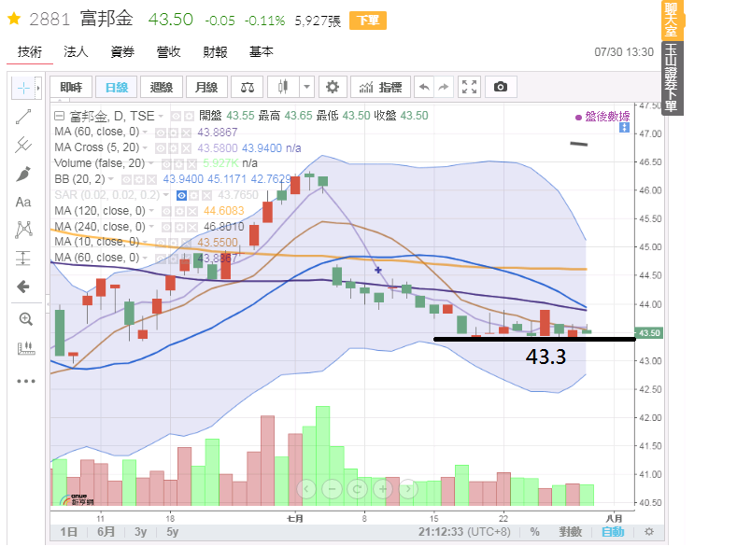Image resolution: width=737 pixels, height=560 pixels.
Task: Click the candlestick chart style icon
Action: tap(282, 87)
